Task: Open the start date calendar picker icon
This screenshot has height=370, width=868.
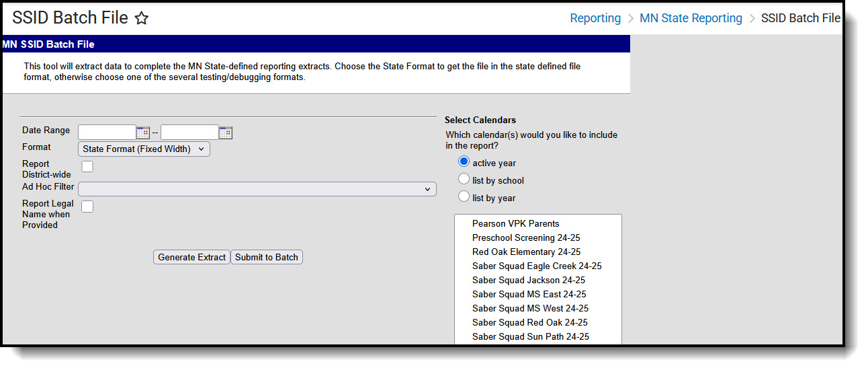Action: (143, 133)
